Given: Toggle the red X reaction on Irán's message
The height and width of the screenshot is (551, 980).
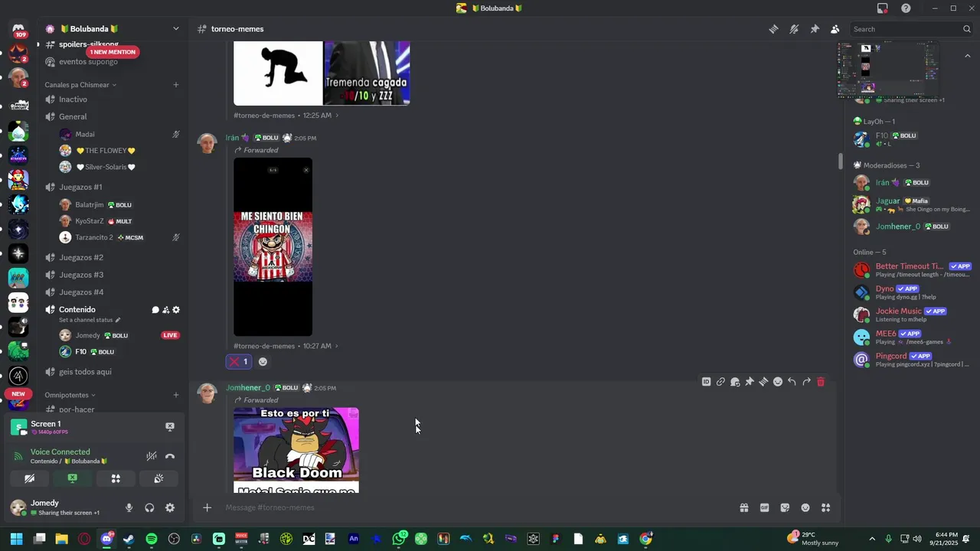Looking at the screenshot, I should 239,362.
